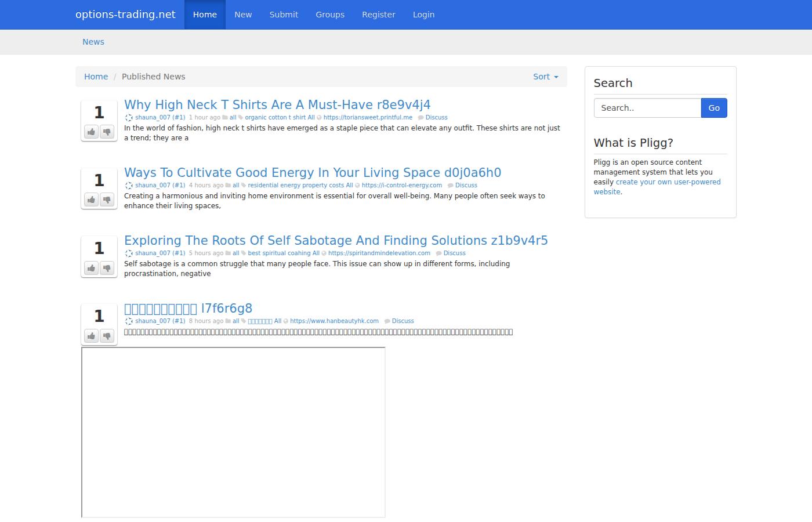Screen dimensions: 812x522
Task: Click the All link after organic cotton t shirt
Action: 311,118
